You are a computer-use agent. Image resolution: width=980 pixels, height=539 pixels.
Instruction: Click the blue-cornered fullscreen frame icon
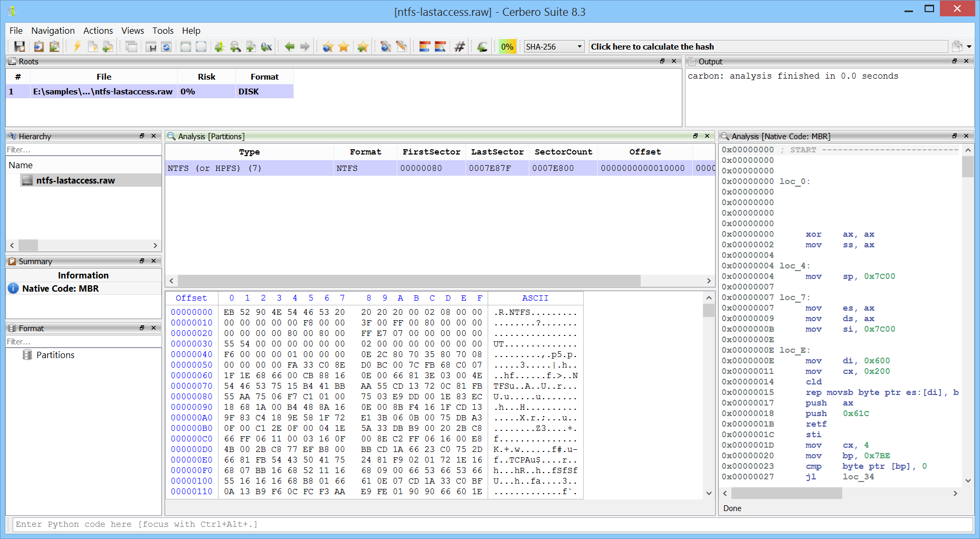201,46
